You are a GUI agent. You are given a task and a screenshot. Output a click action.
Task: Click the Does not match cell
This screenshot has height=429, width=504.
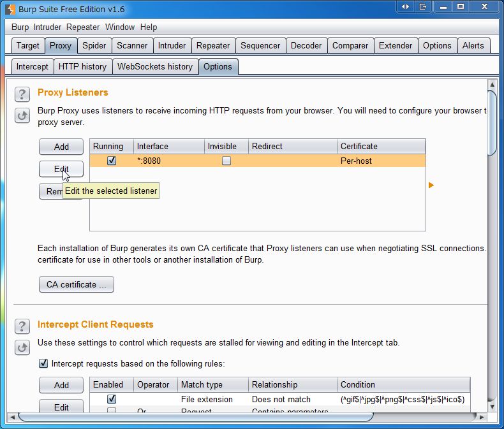pyautogui.click(x=293, y=399)
